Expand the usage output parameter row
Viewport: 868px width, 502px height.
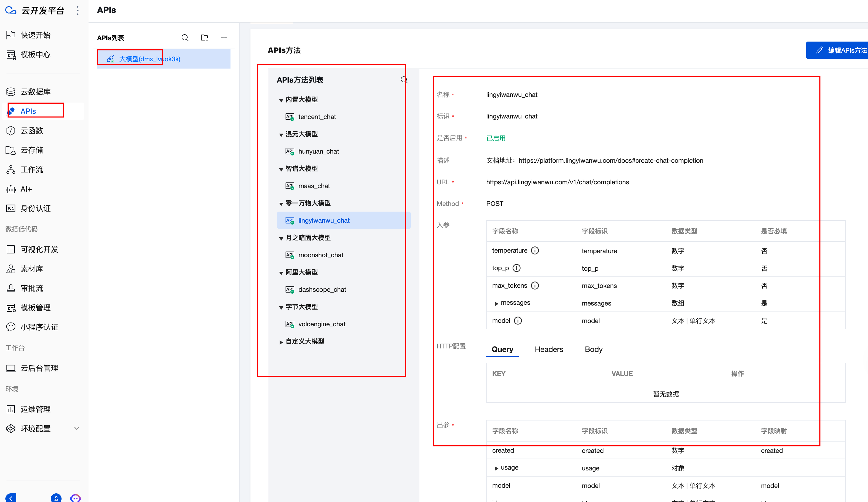tap(496, 468)
